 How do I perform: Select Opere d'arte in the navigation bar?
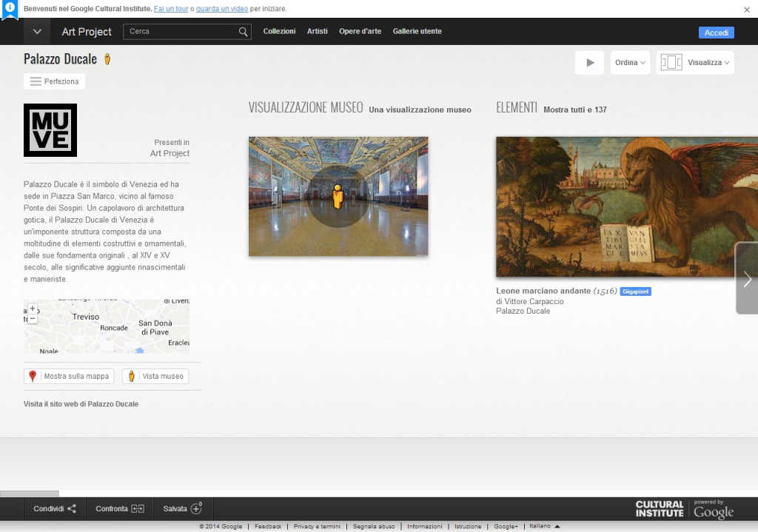[360, 31]
